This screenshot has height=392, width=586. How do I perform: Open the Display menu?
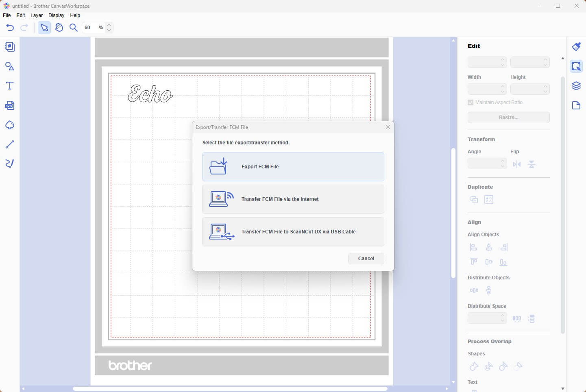pyautogui.click(x=56, y=15)
